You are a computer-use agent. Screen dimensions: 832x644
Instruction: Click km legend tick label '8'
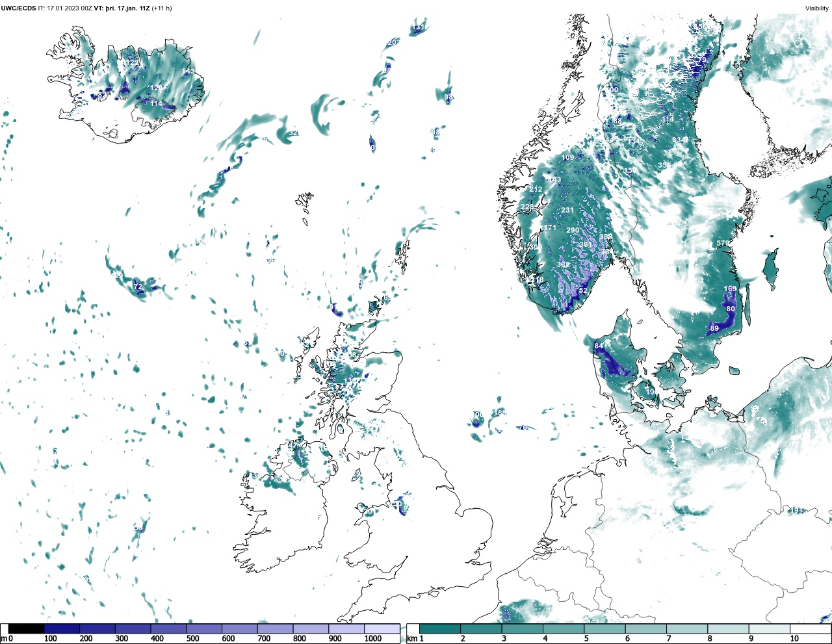pyautogui.click(x=710, y=639)
